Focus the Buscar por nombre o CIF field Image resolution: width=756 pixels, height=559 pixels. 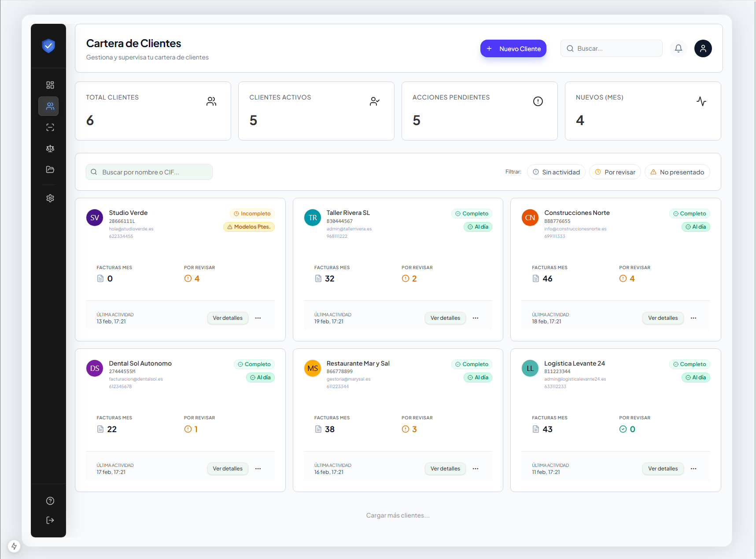click(x=150, y=172)
